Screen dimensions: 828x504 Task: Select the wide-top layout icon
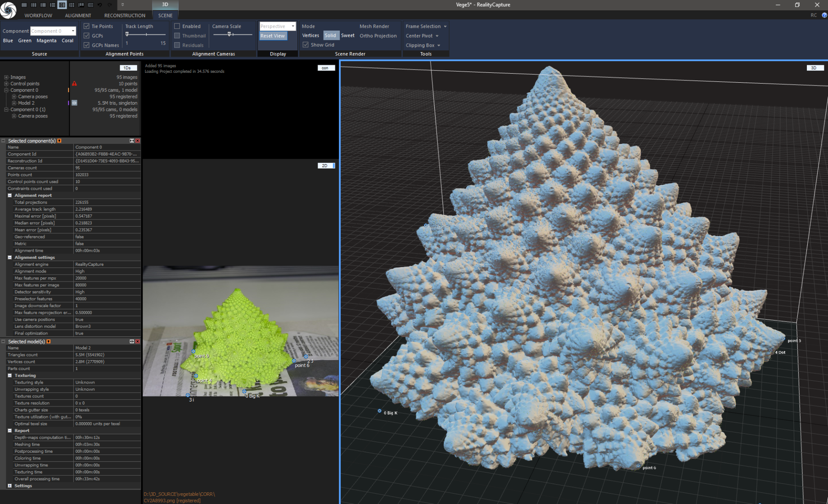click(81, 5)
